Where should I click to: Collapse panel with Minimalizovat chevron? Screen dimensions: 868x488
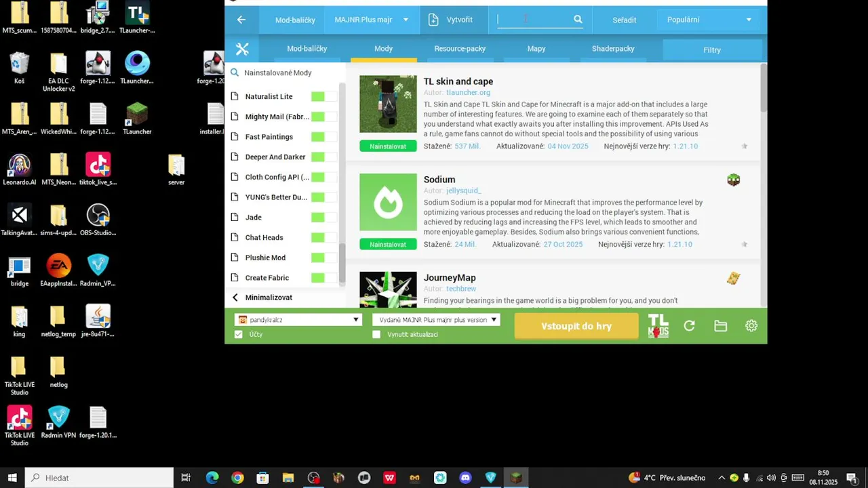coord(235,298)
